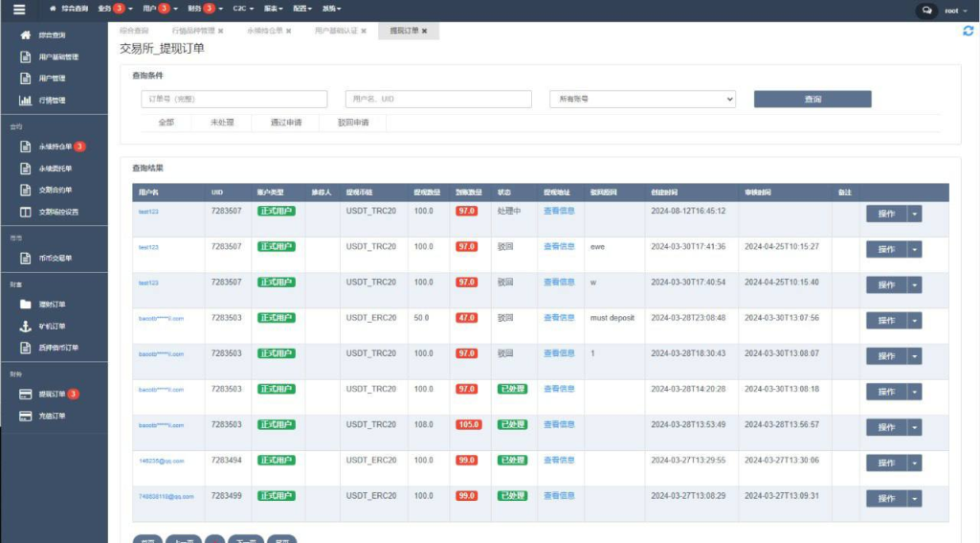Open 用户管理 document icon in sidebar
The height and width of the screenshot is (543, 980).
[x=26, y=79]
